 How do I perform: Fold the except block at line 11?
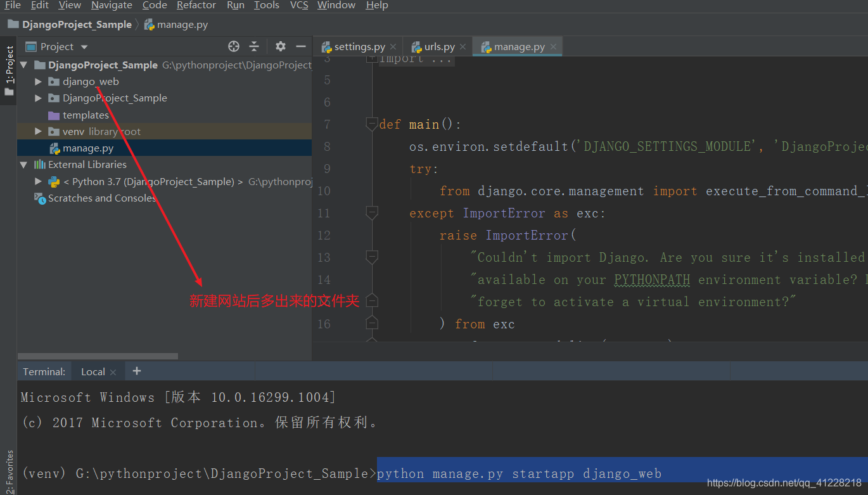tap(372, 213)
